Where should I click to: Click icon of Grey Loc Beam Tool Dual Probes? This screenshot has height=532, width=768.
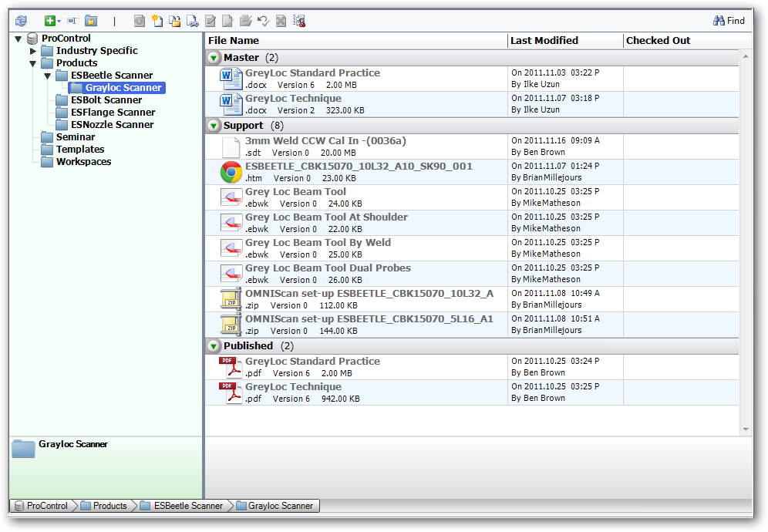tap(231, 274)
